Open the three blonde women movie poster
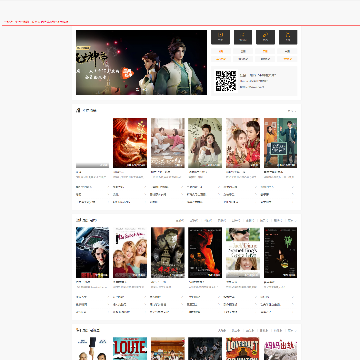Viewport: 360px width, 360px height. (130, 253)
